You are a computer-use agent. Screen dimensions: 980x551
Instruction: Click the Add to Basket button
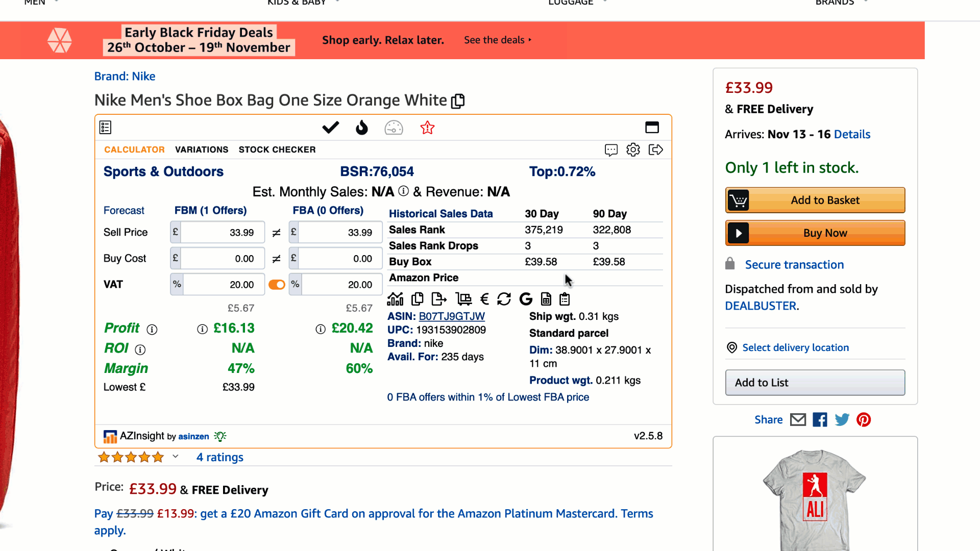(x=815, y=200)
